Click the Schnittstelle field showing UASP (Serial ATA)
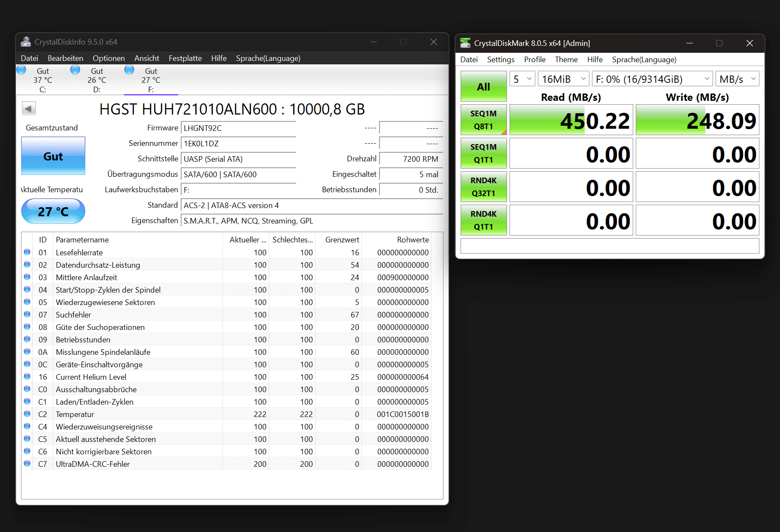The image size is (780, 532). coord(239,159)
